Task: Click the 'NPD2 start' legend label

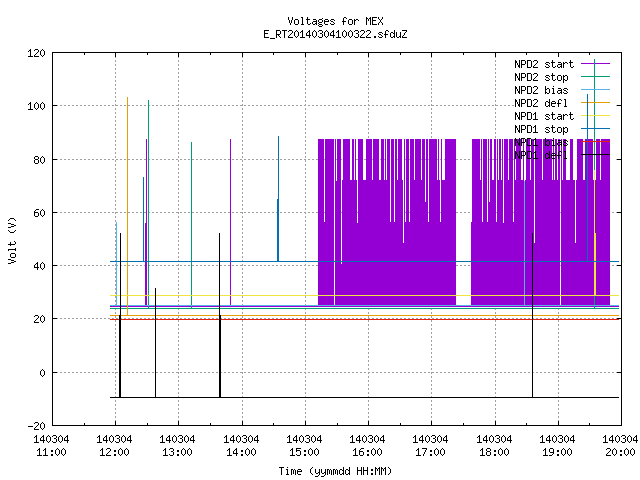Action: (x=544, y=64)
